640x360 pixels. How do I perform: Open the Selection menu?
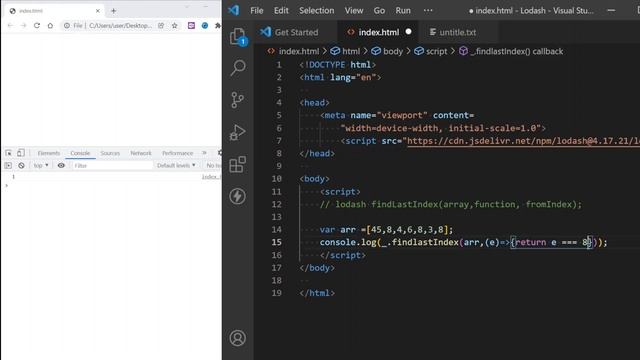pos(316,11)
